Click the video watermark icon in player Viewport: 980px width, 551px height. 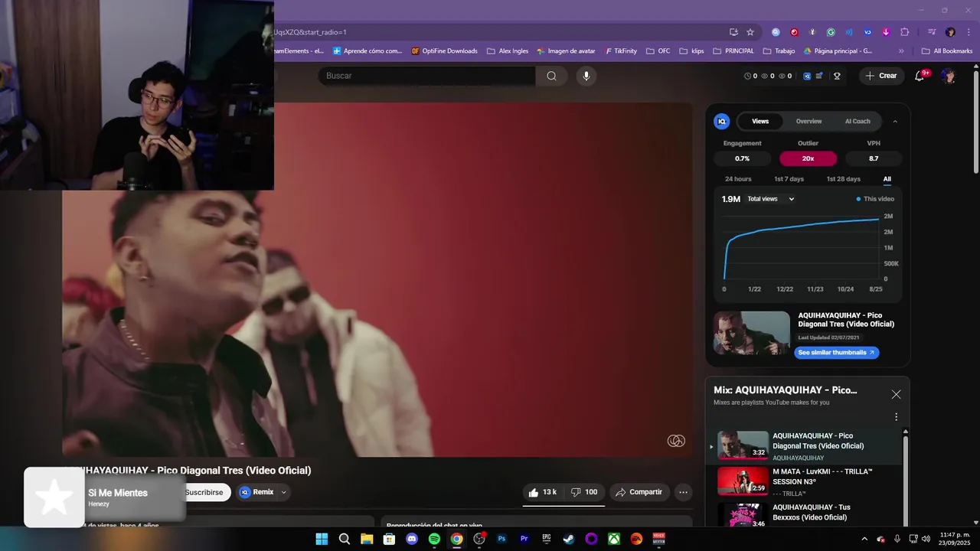click(x=676, y=440)
